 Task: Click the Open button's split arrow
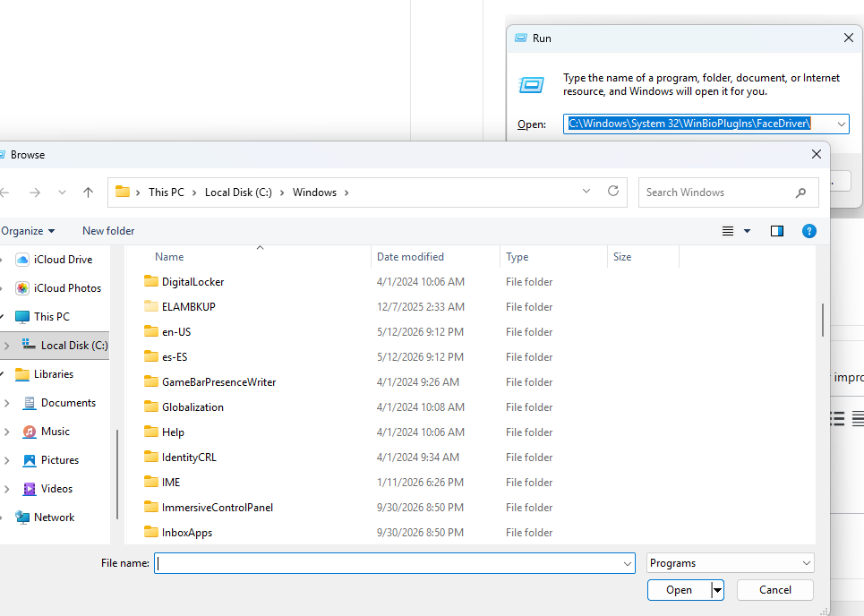[x=717, y=590]
